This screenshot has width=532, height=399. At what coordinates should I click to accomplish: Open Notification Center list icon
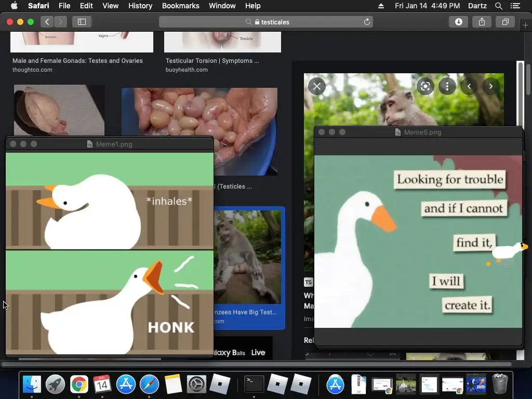pos(515,6)
